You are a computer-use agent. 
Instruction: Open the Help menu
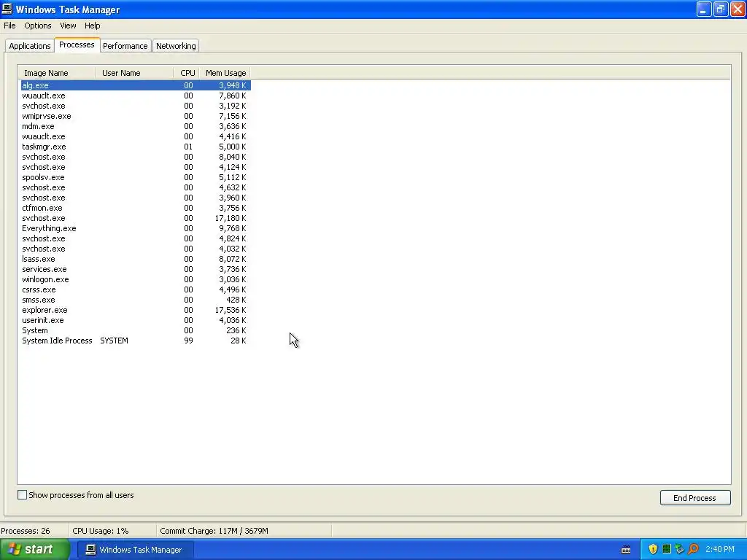tap(93, 26)
